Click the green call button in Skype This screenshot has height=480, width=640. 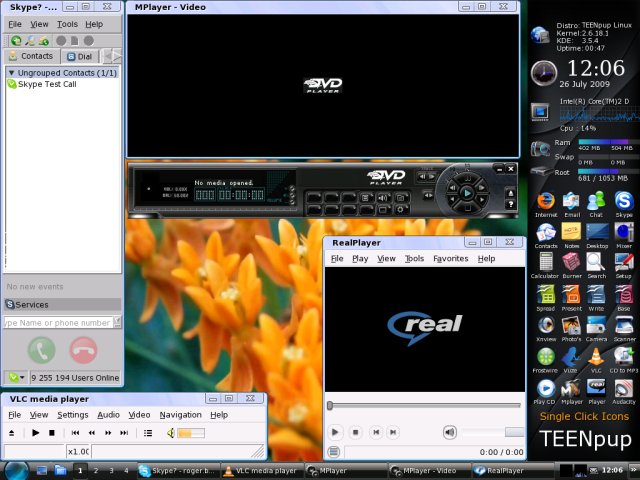(x=41, y=350)
